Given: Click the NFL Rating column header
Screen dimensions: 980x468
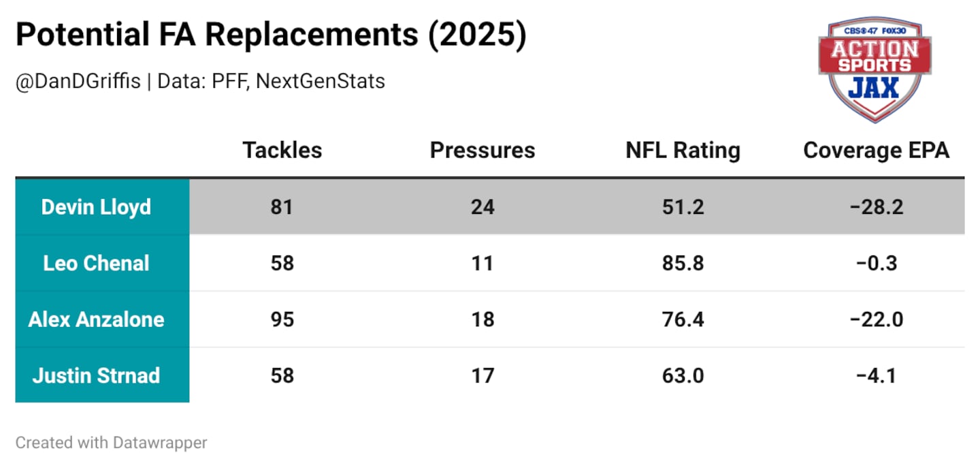Looking at the screenshot, I should click(x=683, y=151).
